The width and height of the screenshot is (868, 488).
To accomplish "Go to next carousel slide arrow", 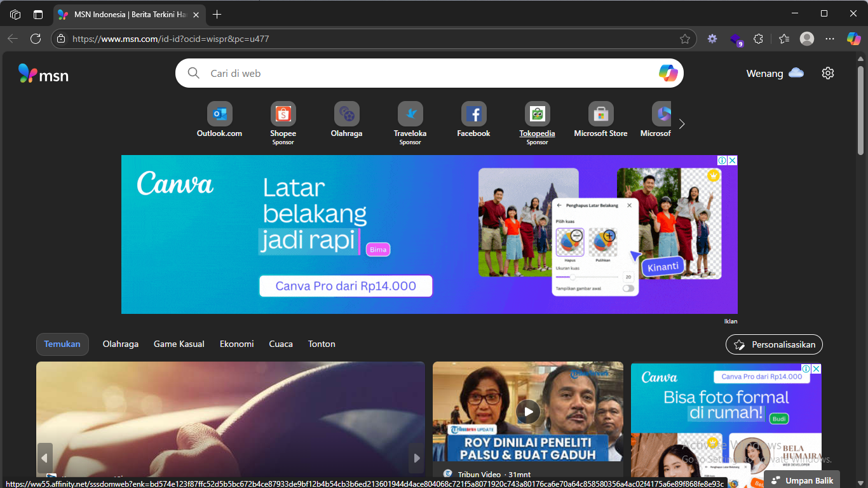I will pyautogui.click(x=416, y=458).
